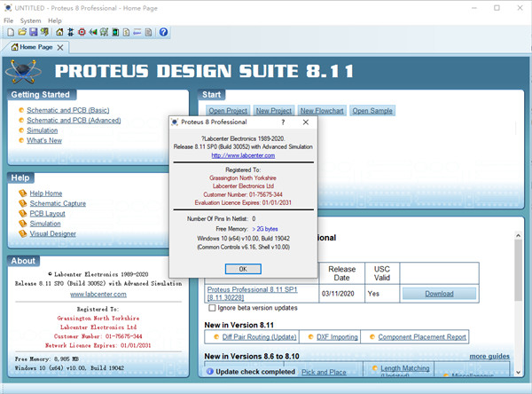Open PCB Layout help link
This screenshot has width=532, height=394.
(x=47, y=214)
